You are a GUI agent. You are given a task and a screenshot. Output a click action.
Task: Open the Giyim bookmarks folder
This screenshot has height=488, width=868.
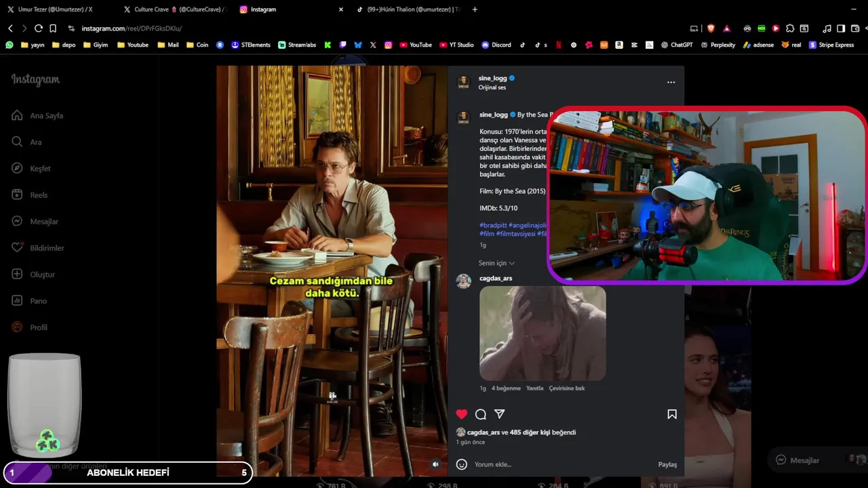point(96,45)
